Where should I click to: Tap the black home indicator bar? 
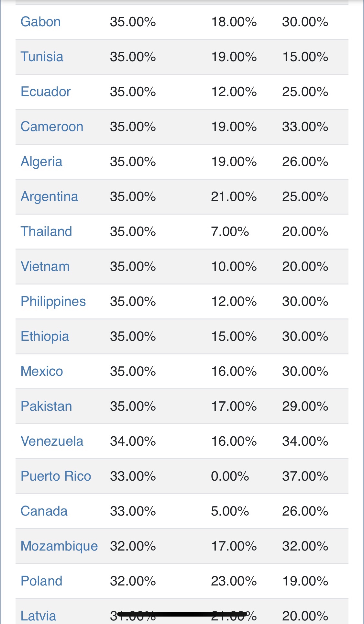click(182, 614)
